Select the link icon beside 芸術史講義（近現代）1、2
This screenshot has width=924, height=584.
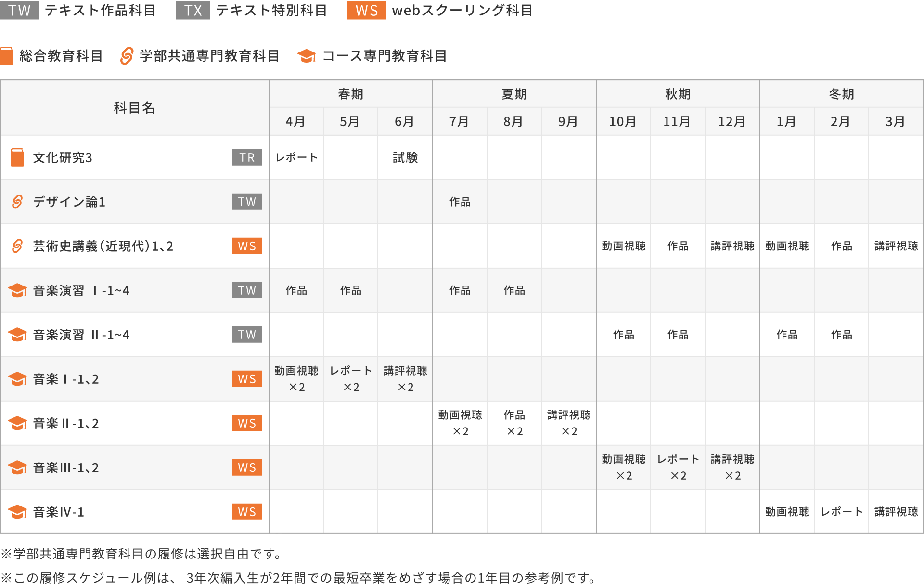[17, 246]
